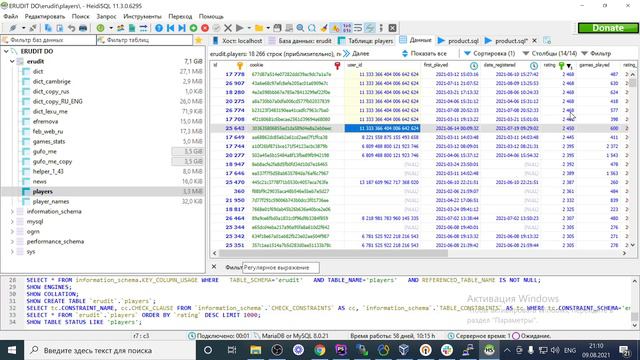
Task: Sort by the rating column header
Action: tap(558, 65)
